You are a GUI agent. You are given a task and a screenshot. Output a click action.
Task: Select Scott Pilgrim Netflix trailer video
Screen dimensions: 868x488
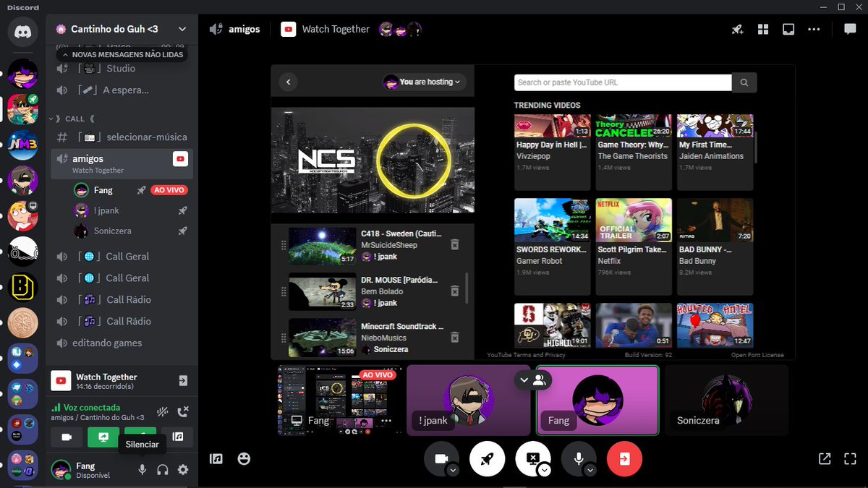(x=634, y=247)
